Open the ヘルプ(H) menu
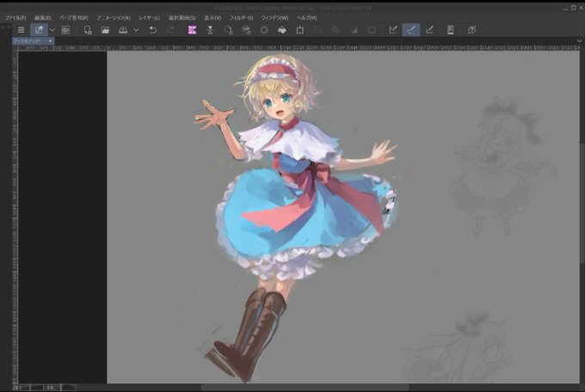The image size is (585, 392). (306, 17)
